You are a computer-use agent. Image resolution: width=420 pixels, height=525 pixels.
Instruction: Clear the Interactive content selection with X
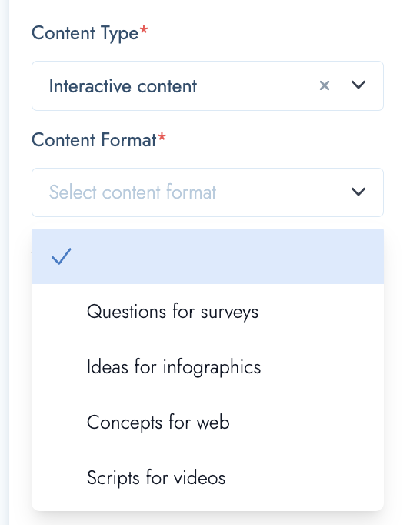tap(325, 85)
